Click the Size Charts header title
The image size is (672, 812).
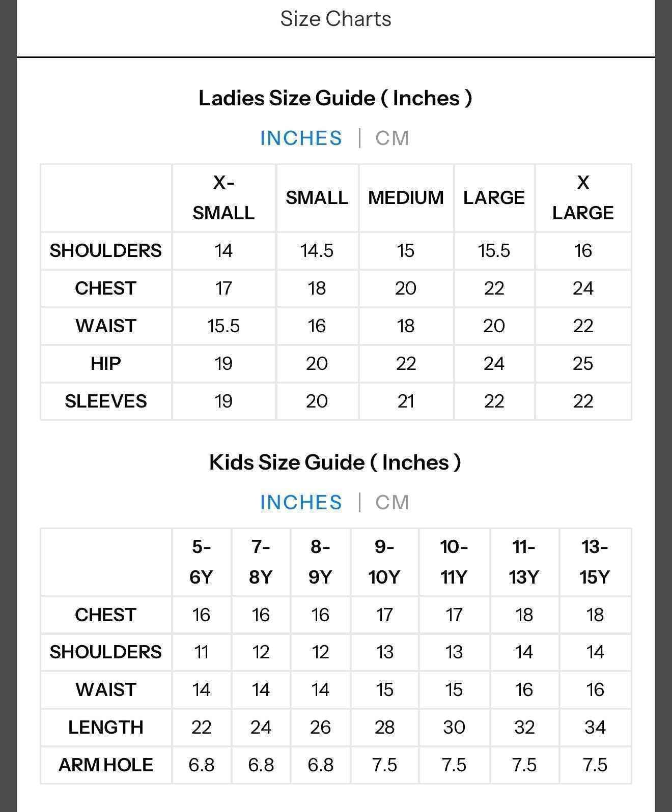click(x=336, y=19)
